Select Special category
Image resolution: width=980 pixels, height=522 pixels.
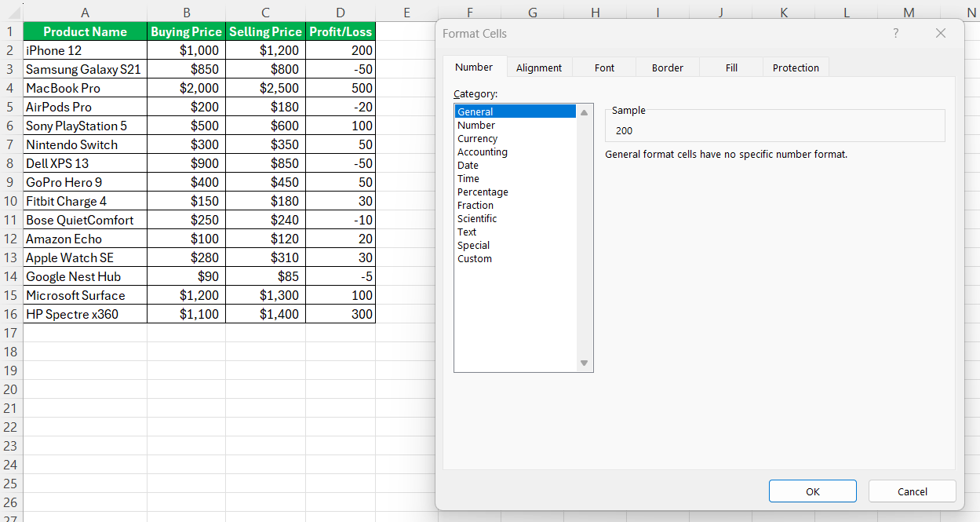click(516, 245)
